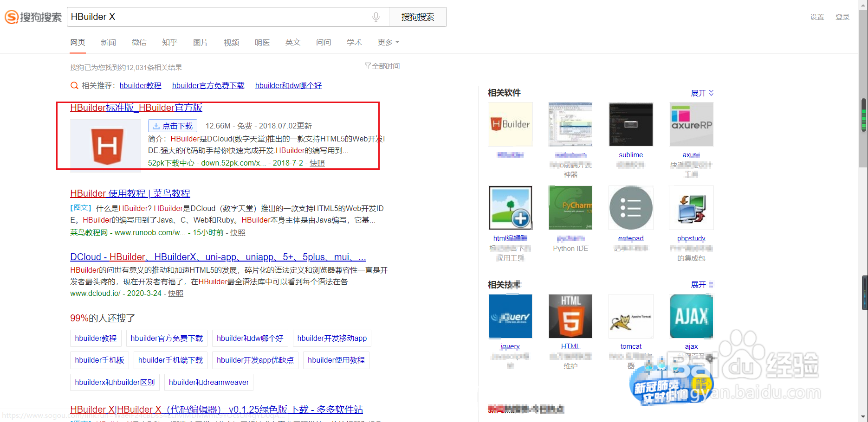The image size is (868, 422).
Task: Click the hbuilder使用教程 suggestion chip
Action: pyautogui.click(x=336, y=360)
